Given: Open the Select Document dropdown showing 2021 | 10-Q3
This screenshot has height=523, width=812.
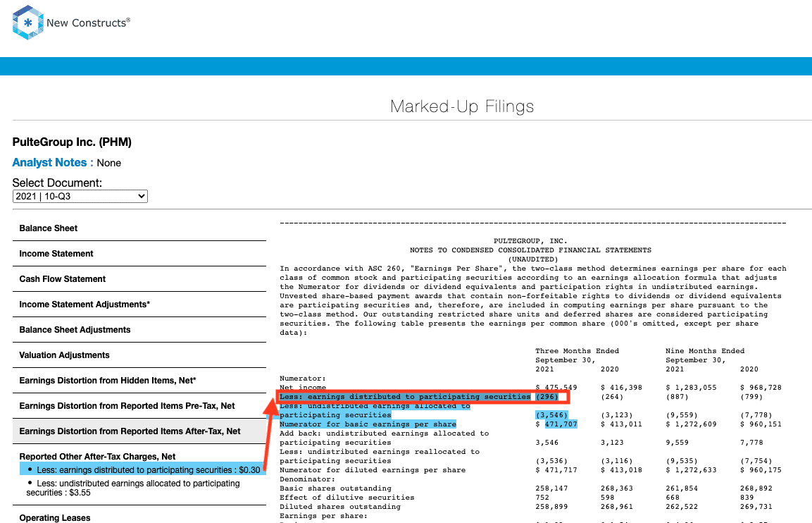Looking at the screenshot, I should click(x=80, y=197).
